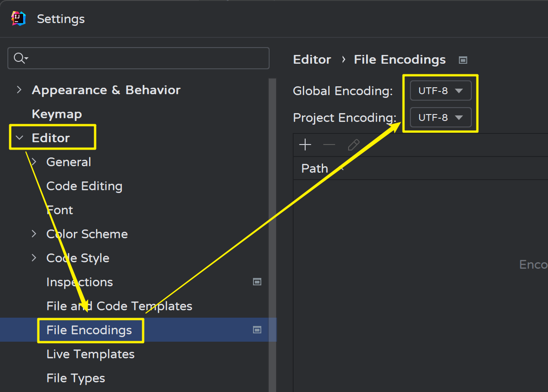This screenshot has height=392, width=548.
Task: Click the search magnifier icon
Action: pyautogui.click(x=20, y=58)
